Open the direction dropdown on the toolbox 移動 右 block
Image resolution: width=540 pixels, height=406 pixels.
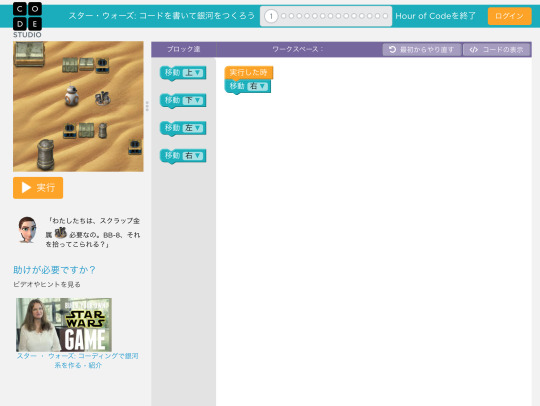pyautogui.click(x=193, y=156)
